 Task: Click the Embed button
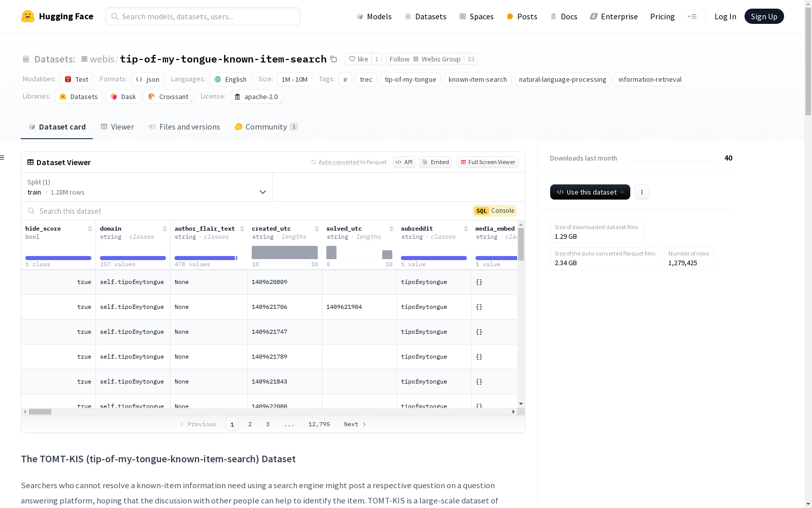435,162
